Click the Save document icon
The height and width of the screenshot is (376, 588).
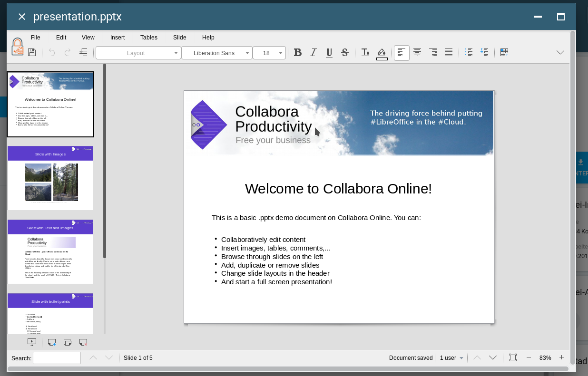32,53
